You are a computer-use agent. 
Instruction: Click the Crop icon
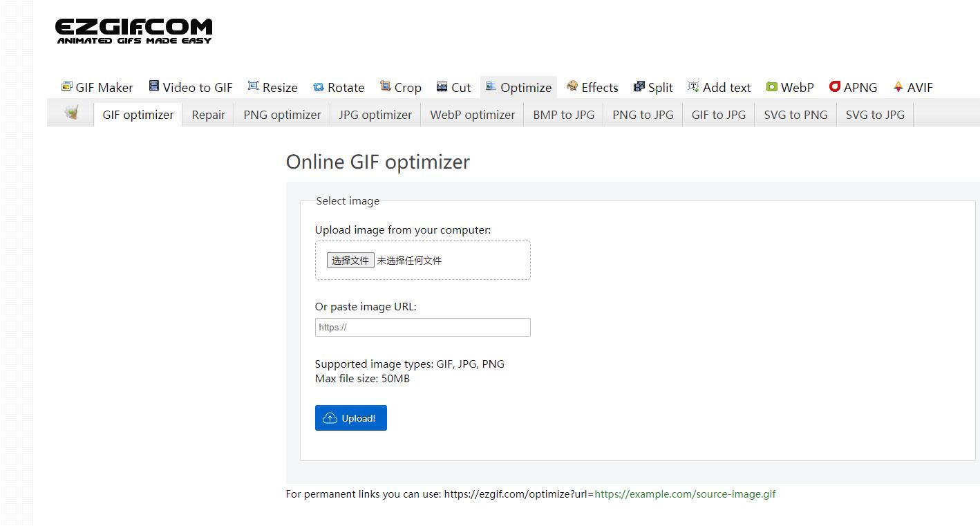[385, 86]
